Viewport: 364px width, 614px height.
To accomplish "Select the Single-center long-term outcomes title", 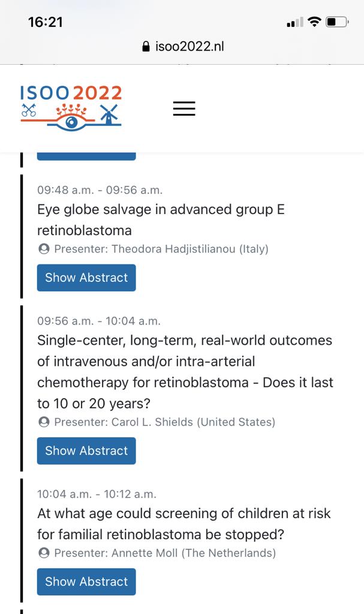I will 185,372.
